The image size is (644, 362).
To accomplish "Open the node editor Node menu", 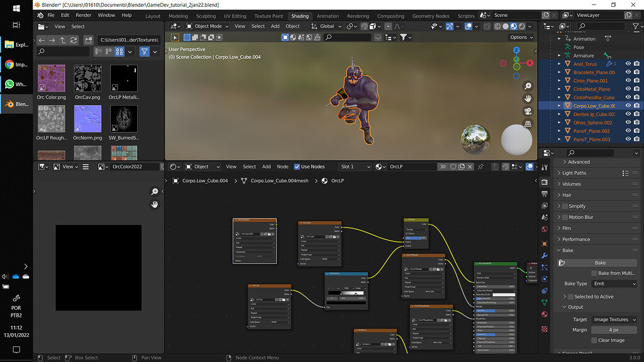I will point(282,167).
